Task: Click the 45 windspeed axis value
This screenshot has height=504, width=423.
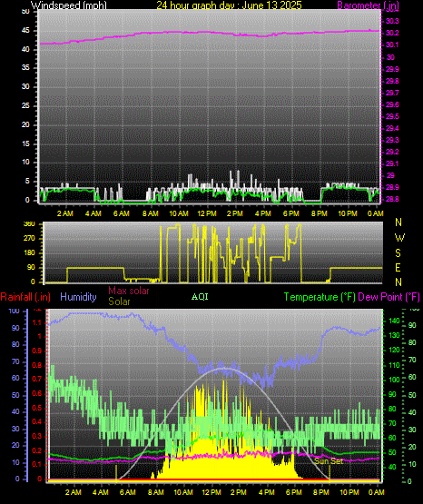Action: (25, 31)
